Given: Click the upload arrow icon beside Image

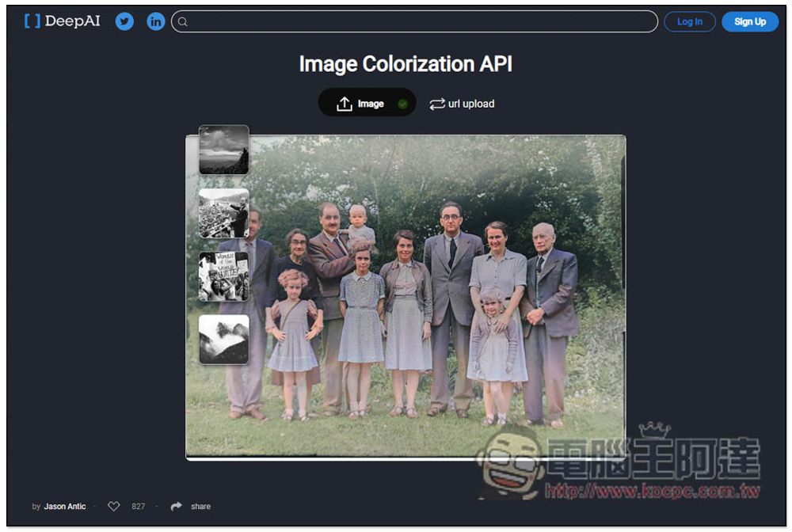Looking at the screenshot, I should tap(344, 104).
